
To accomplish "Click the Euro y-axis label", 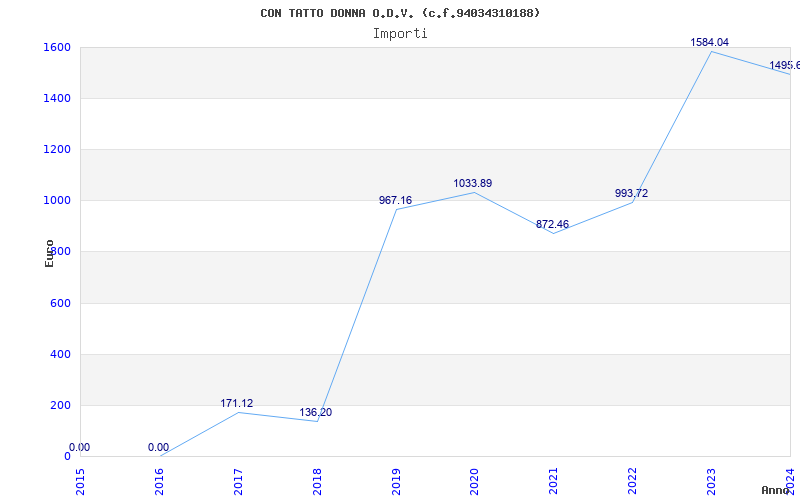I will click(49, 253).
